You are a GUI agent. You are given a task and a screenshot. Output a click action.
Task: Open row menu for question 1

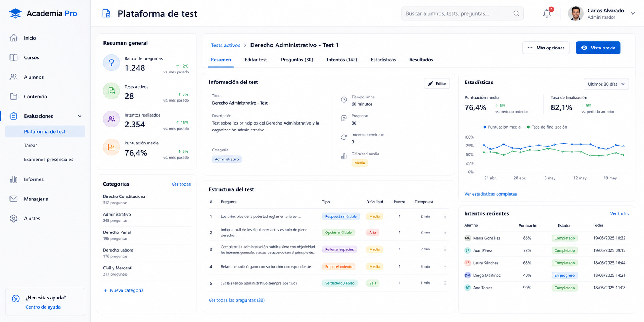point(445,216)
